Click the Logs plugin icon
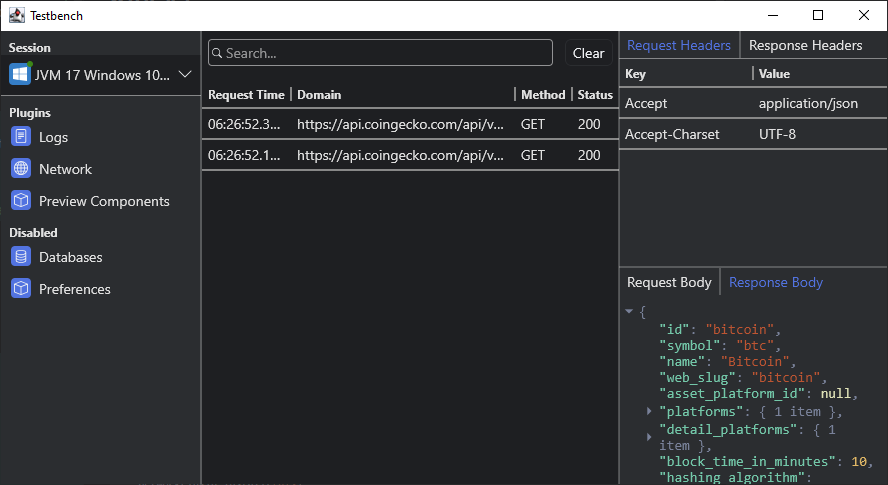The height and width of the screenshot is (485, 888). (x=21, y=137)
